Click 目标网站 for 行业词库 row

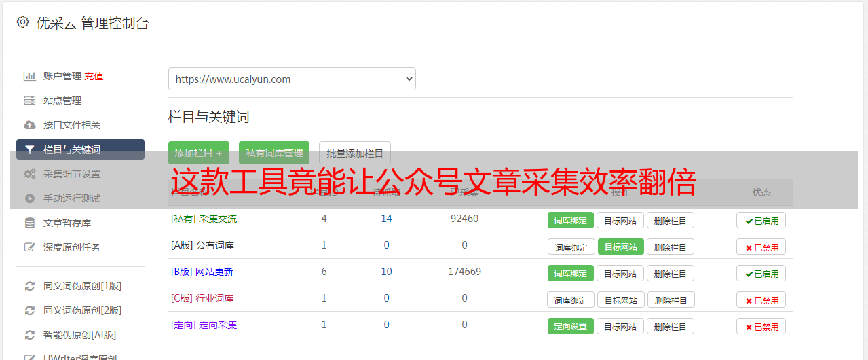coord(621,300)
